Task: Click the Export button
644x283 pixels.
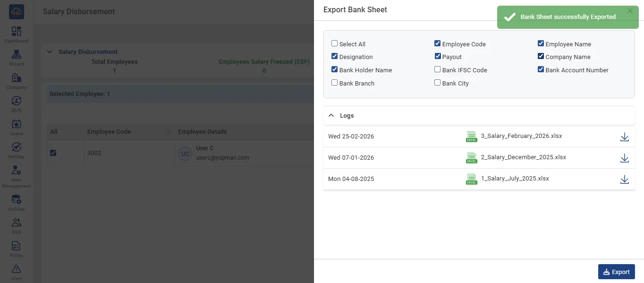Action: click(x=616, y=272)
